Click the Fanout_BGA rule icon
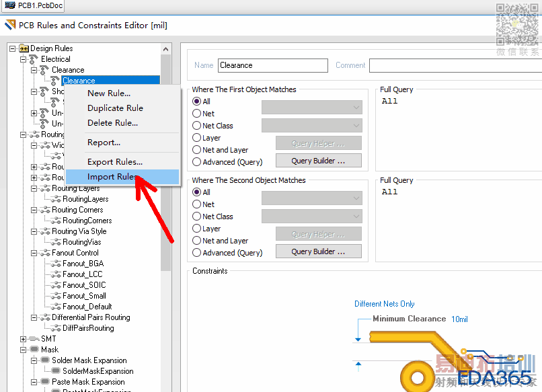 coord(56,264)
